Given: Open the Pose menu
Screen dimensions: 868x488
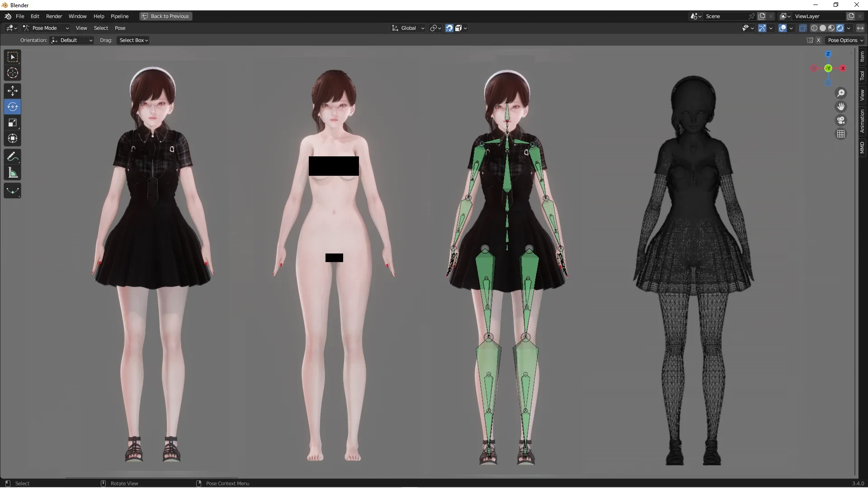Looking at the screenshot, I should point(120,28).
